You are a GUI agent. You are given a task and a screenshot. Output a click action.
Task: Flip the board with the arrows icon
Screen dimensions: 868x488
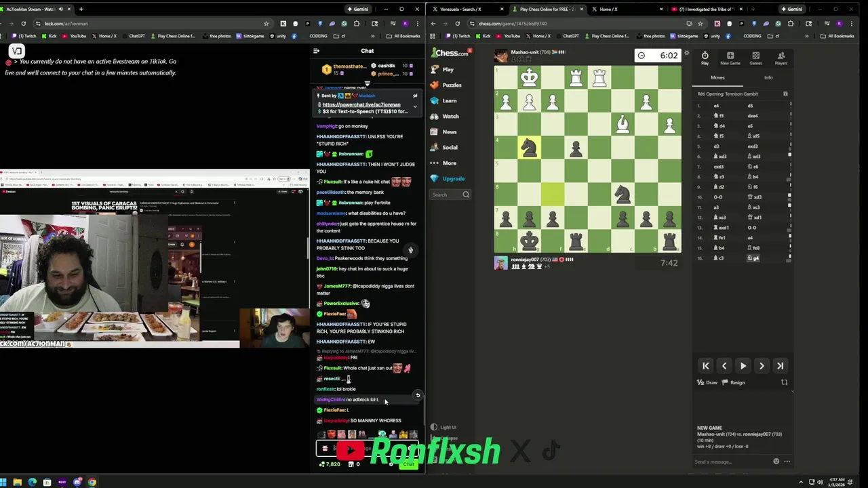tap(785, 382)
